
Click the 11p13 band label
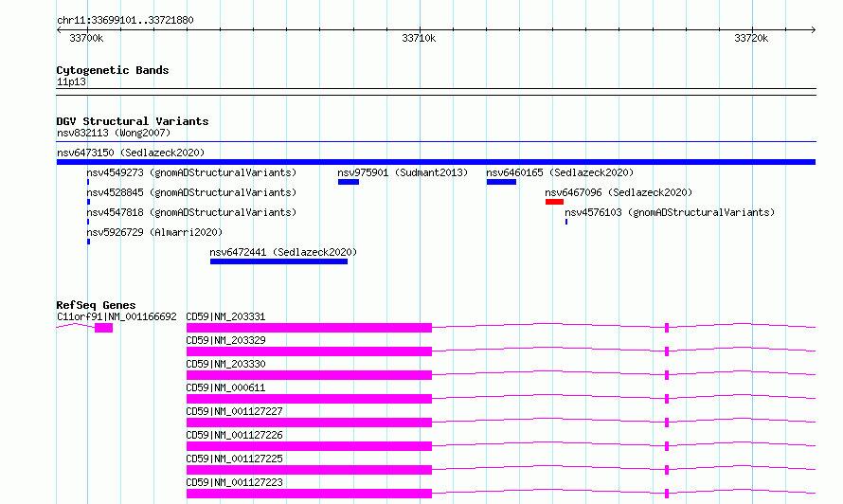[x=71, y=81]
